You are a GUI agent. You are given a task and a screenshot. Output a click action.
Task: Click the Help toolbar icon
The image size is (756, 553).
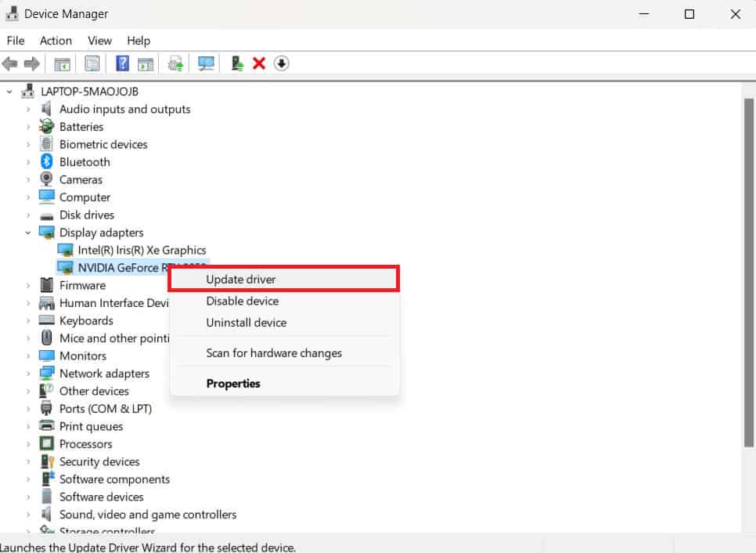(122, 63)
